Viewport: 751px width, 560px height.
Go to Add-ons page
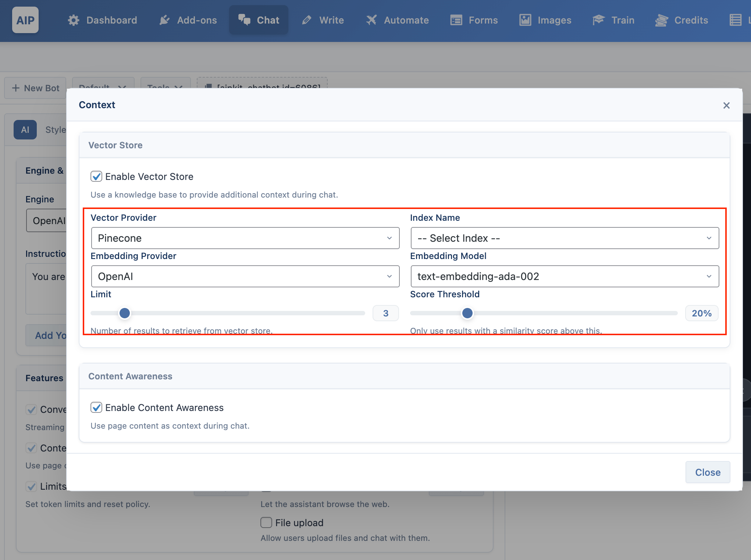pos(188,20)
